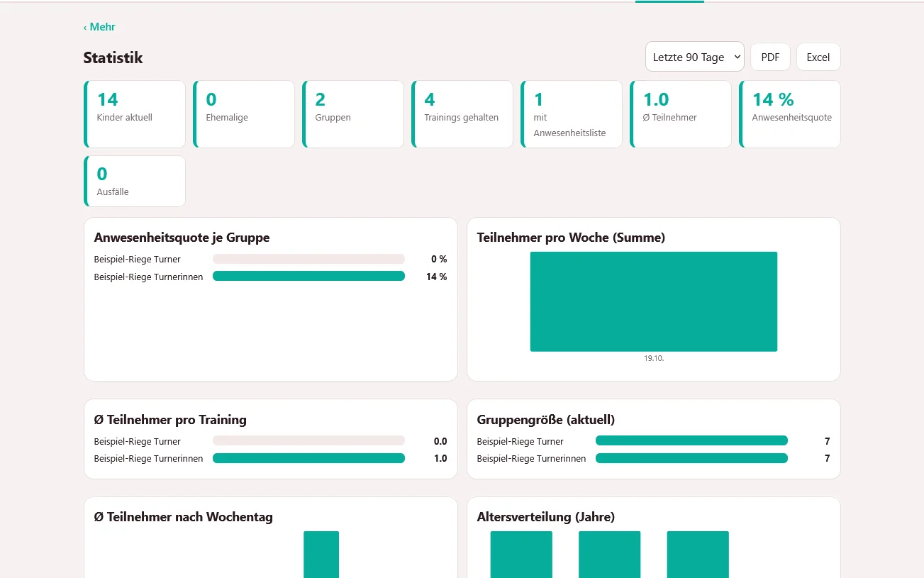Click Turnerinnen attendance bar in "Anwesenheitsquote je Gruppe"

point(308,276)
